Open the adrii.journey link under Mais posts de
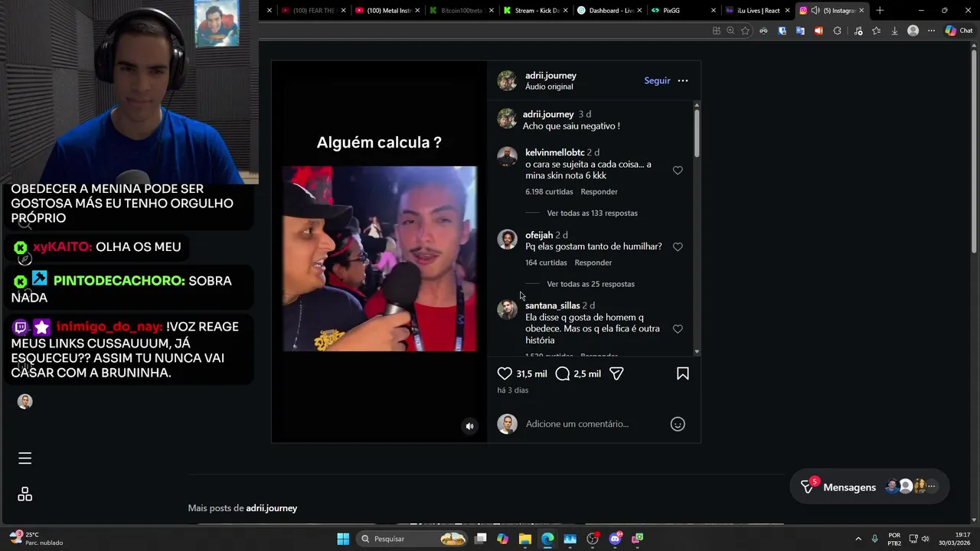Screen dimensions: 980x551 click(x=271, y=508)
